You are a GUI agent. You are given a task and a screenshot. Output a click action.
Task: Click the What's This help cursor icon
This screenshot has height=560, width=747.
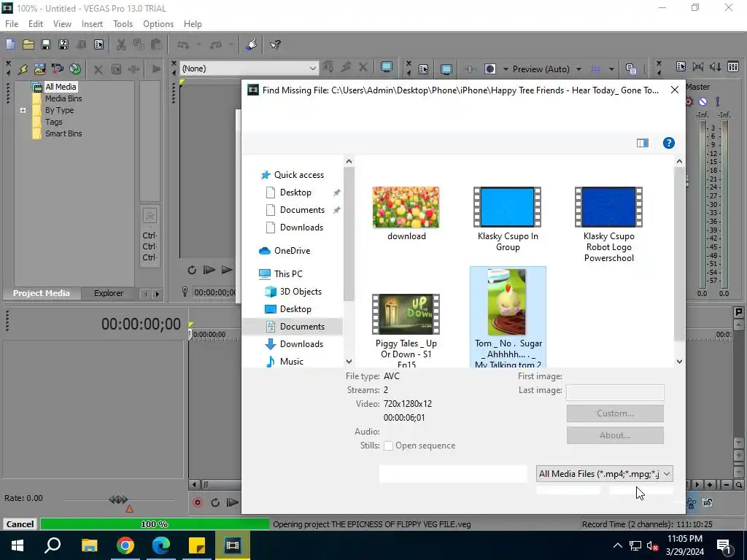(275, 44)
